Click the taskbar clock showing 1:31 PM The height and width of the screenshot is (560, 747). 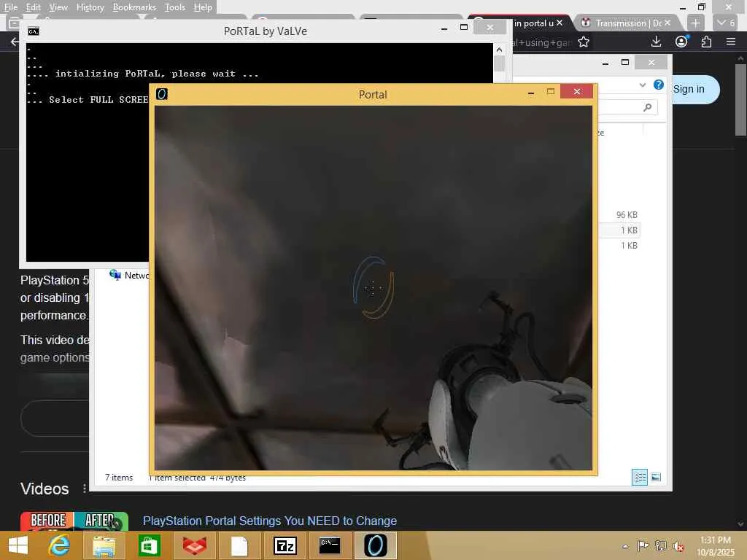(x=716, y=546)
